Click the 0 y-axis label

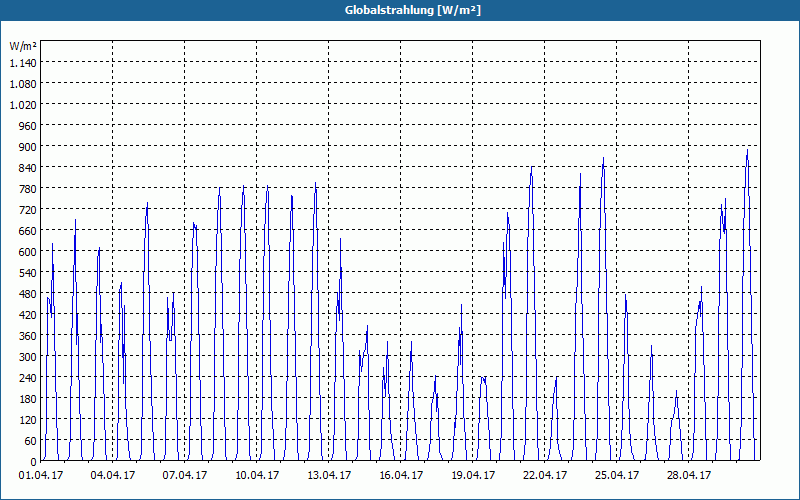[34, 462]
